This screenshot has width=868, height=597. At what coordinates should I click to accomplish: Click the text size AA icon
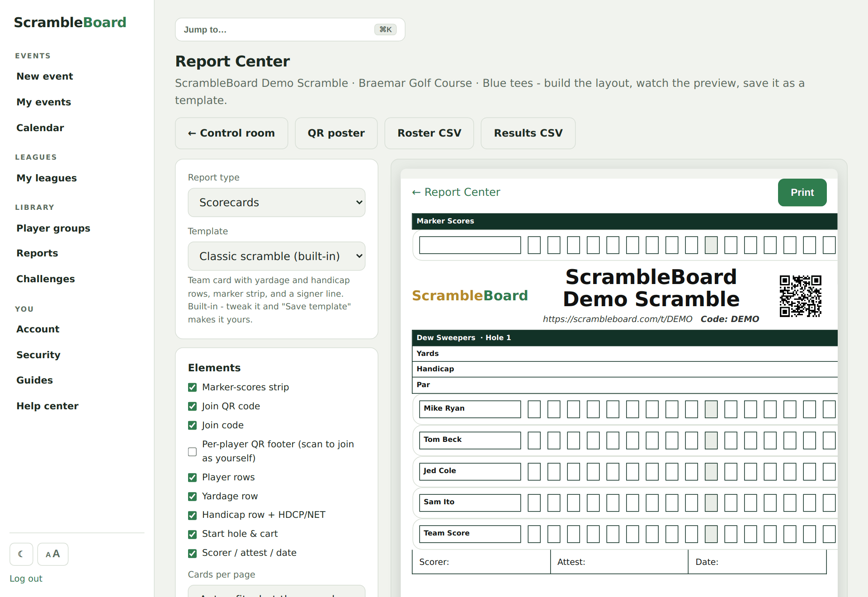coord(53,554)
